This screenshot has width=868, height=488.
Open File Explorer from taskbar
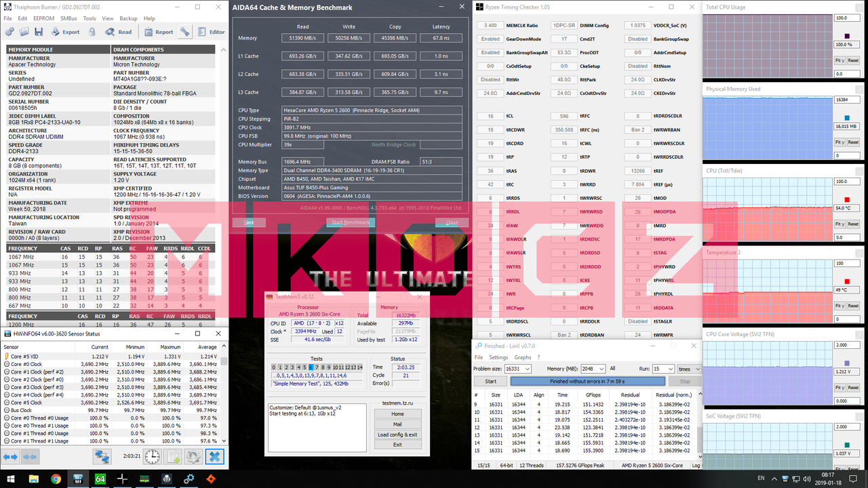(33, 479)
